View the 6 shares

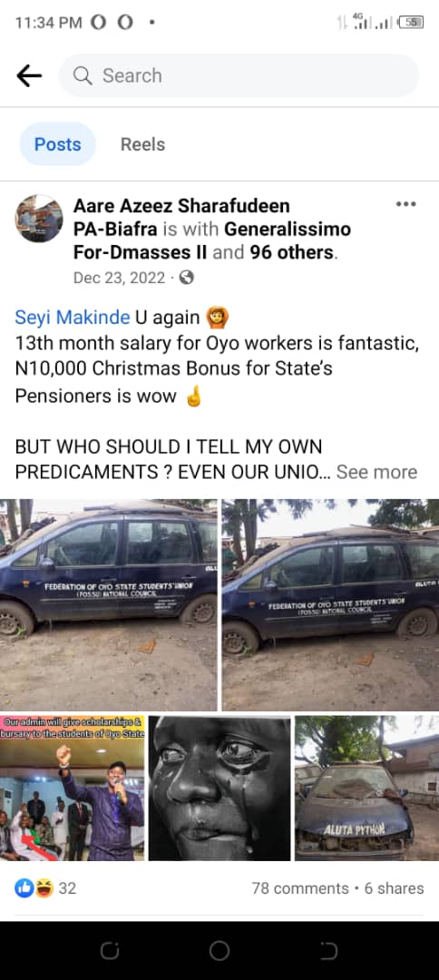394,888
